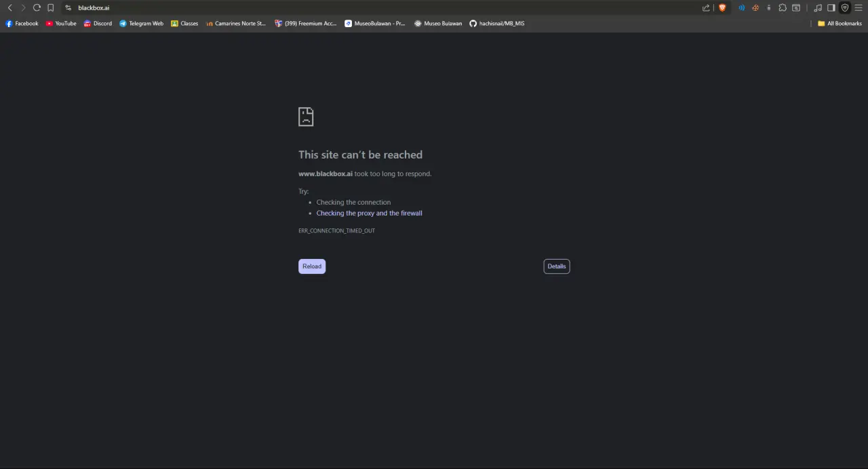Viewport: 868px width, 469px height.
Task: Open 'Checking the proxy and the firewall' link
Action: pos(369,213)
